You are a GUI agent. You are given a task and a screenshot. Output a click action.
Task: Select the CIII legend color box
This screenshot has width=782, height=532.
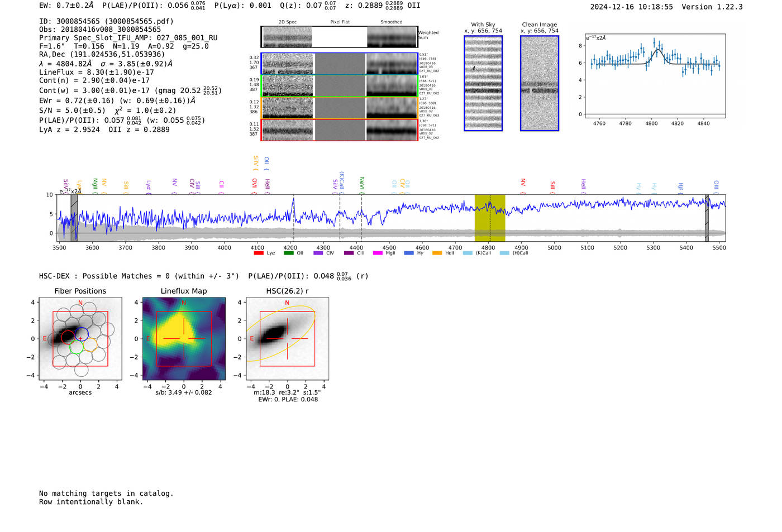click(x=349, y=253)
